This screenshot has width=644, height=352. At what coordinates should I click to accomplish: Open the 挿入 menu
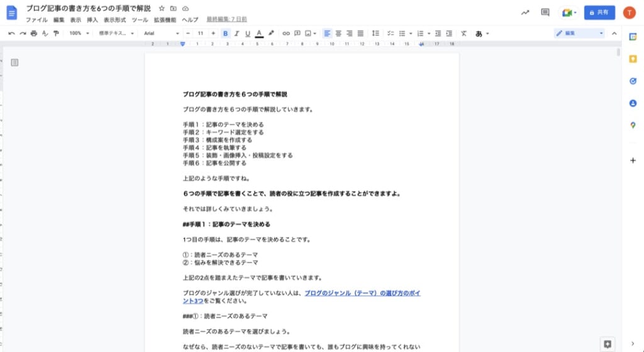[x=92, y=19]
